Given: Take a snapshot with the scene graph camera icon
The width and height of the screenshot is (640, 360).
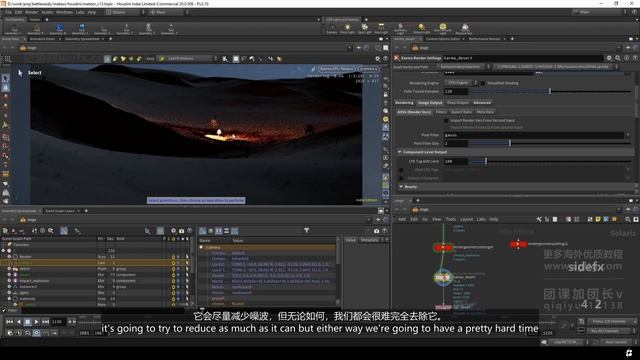Looking at the screenshot, I should coord(181,231).
